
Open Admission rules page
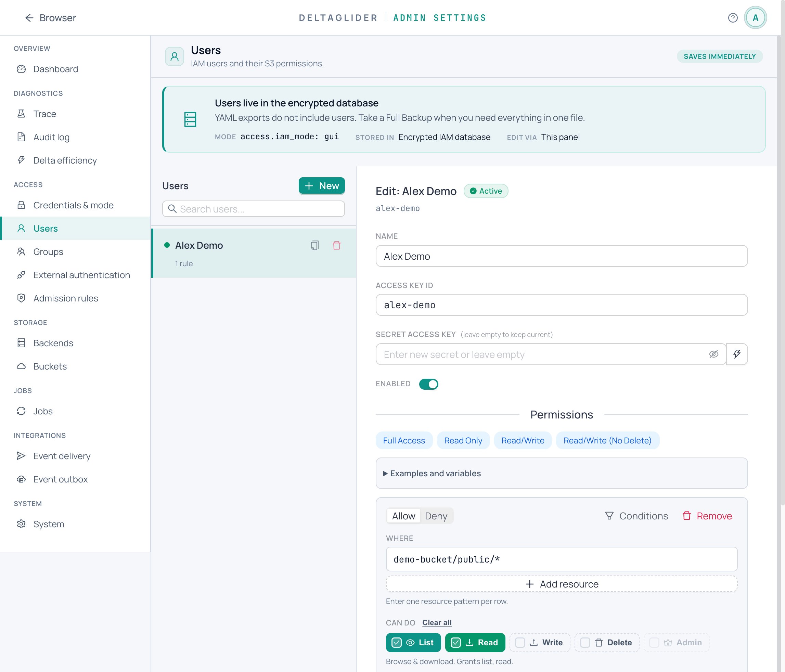pos(75,298)
